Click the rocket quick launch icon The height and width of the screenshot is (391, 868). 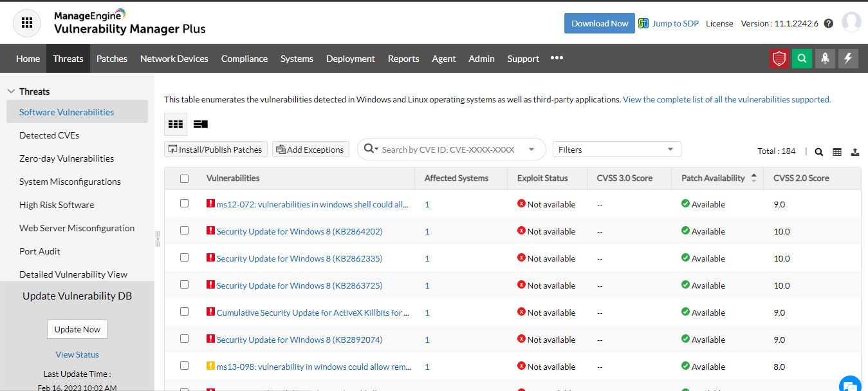[825, 59]
